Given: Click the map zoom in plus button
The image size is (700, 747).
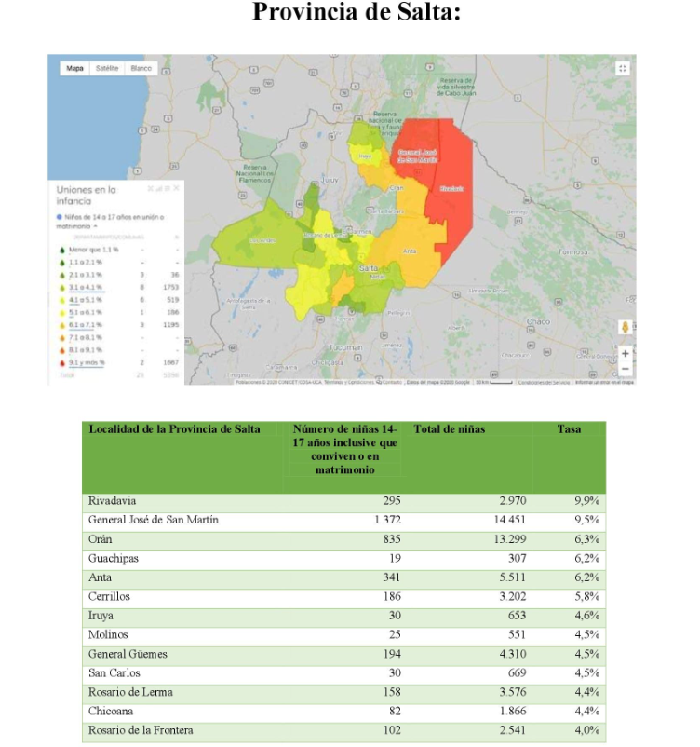Looking at the screenshot, I should tap(626, 354).
